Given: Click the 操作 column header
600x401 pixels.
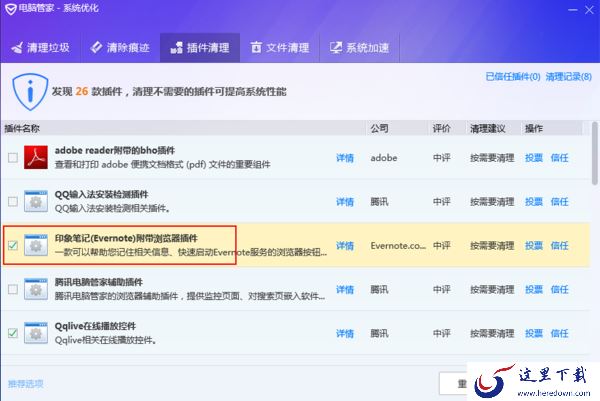Looking at the screenshot, I should pyautogui.click(x=552, y=128).
